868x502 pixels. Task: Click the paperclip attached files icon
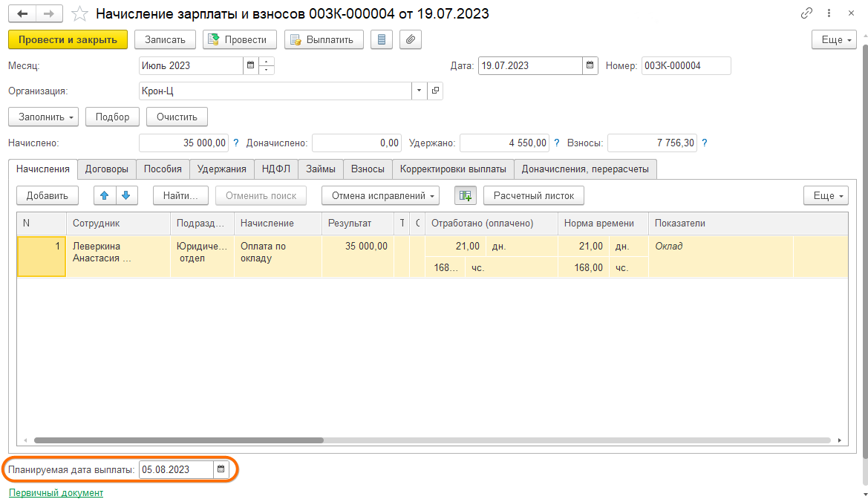click(x=410, y=39)
